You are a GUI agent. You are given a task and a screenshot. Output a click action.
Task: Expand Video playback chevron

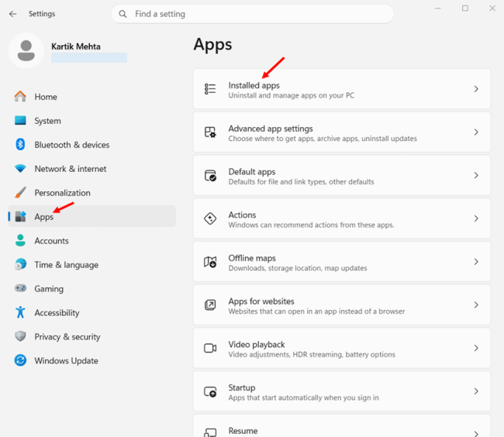(x=476, y=348)
